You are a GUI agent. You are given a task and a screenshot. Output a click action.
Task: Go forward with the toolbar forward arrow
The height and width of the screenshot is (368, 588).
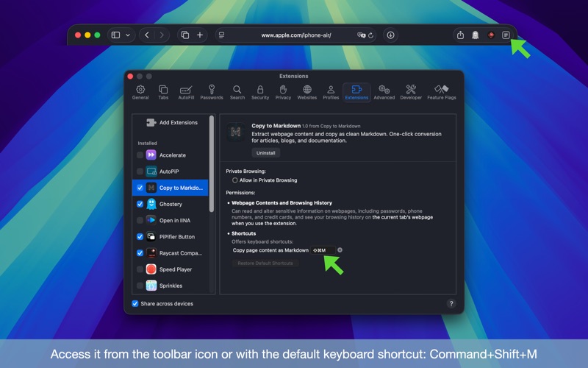162,35
